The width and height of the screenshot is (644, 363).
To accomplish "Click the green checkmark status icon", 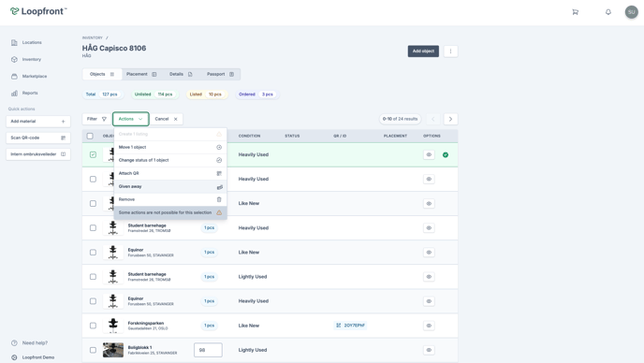I will coord(446,154).
